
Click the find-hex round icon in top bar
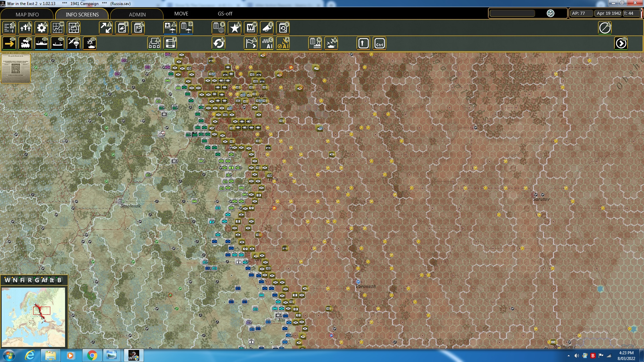click(550, 13)
